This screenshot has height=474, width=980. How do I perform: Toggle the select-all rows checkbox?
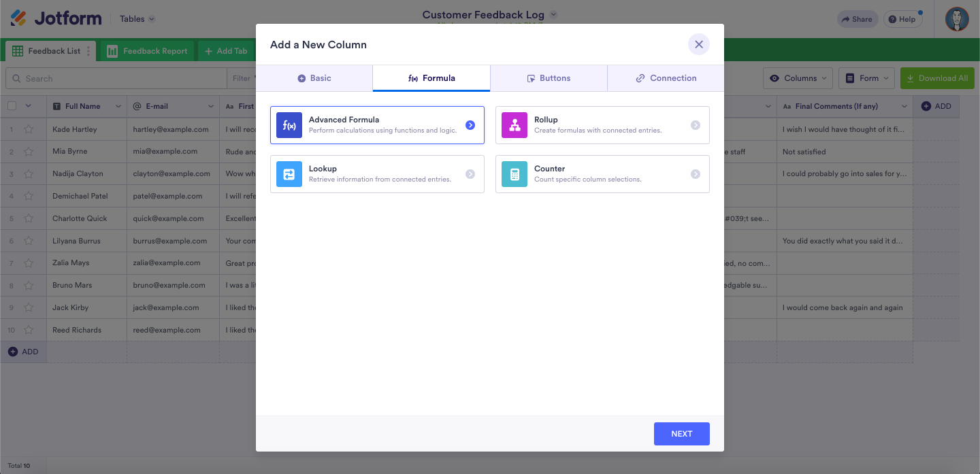(12, 105)
